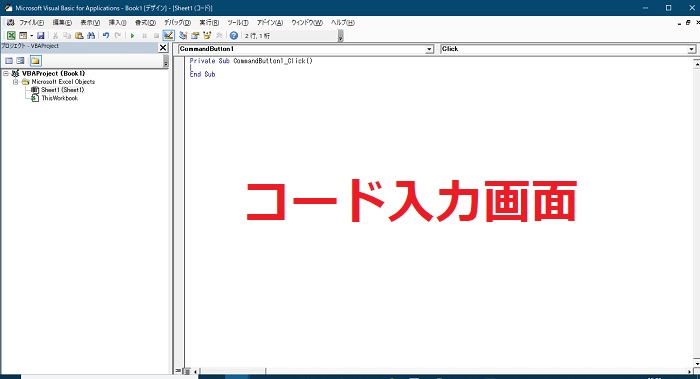Open the Properties Window icon
The height and width of the screenshot is (379, 700).
click(195, 35)
